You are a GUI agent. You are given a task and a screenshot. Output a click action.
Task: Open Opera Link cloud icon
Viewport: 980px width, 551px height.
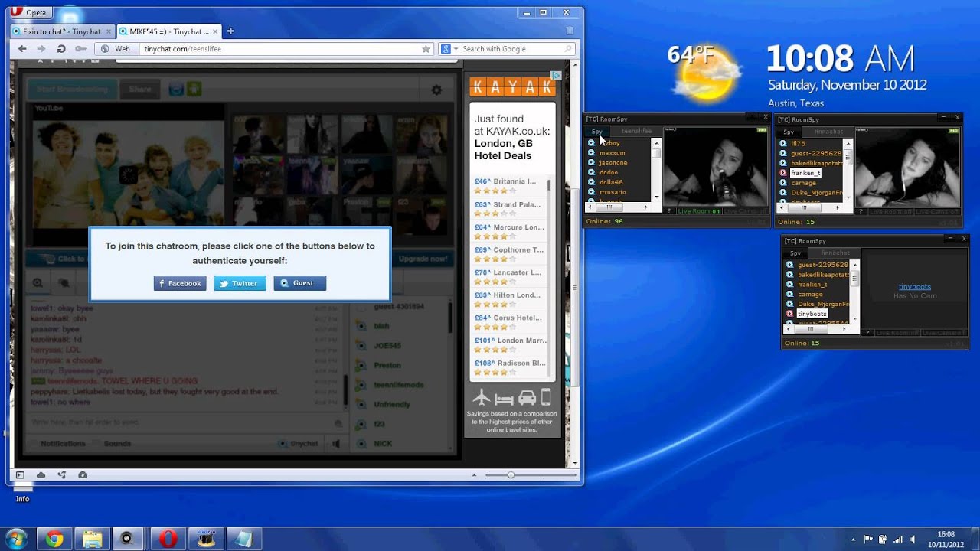tap(41, 475)
